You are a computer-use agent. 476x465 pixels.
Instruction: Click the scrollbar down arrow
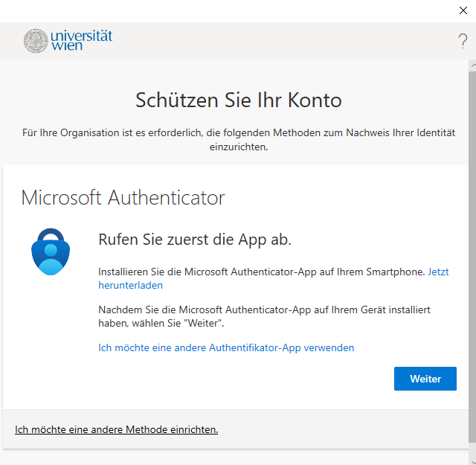click(472, 458)
